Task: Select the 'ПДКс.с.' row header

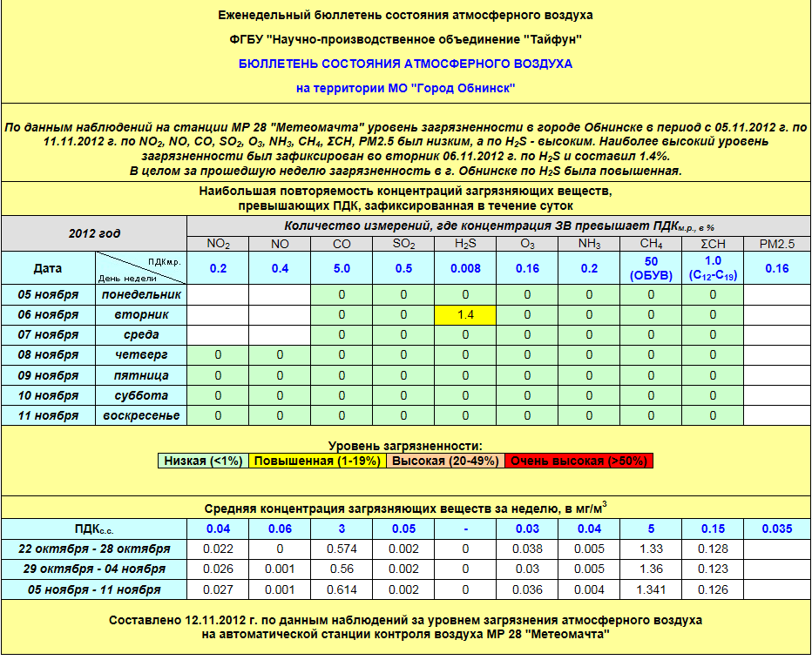Action: 94,529
